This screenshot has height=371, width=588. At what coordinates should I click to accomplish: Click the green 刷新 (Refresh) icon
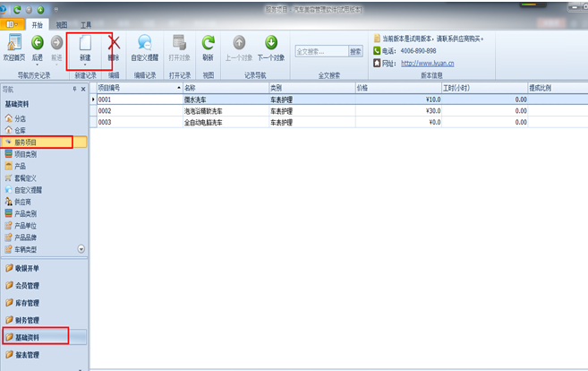(x=208, y=43)
